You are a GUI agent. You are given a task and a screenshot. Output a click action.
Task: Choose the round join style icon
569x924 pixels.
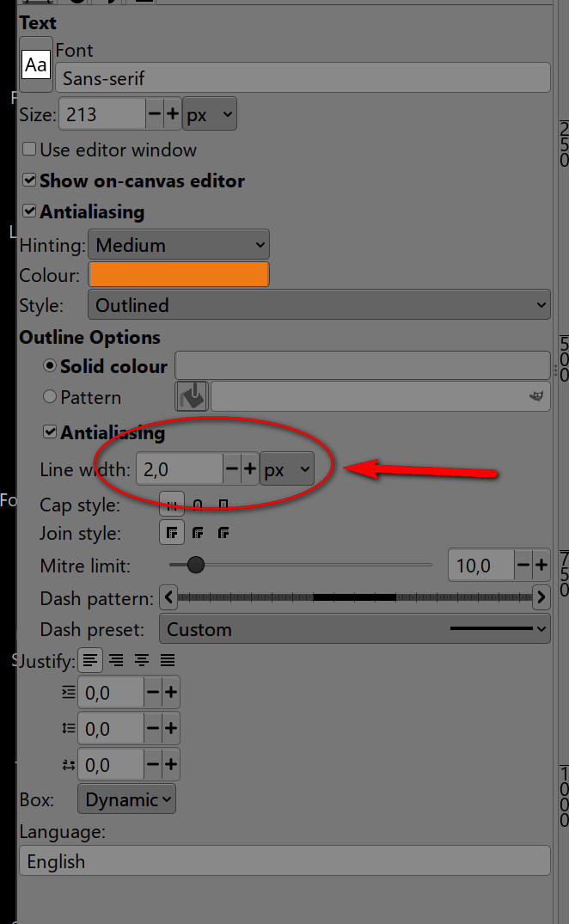click(x=198, y=534)
